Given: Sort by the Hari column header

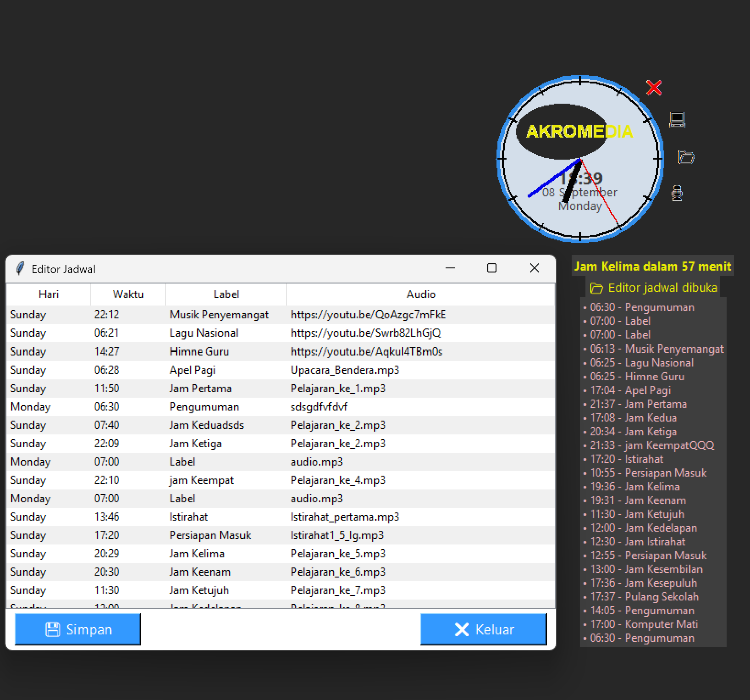Looking at the screenshot, I should tap(49, 294).
